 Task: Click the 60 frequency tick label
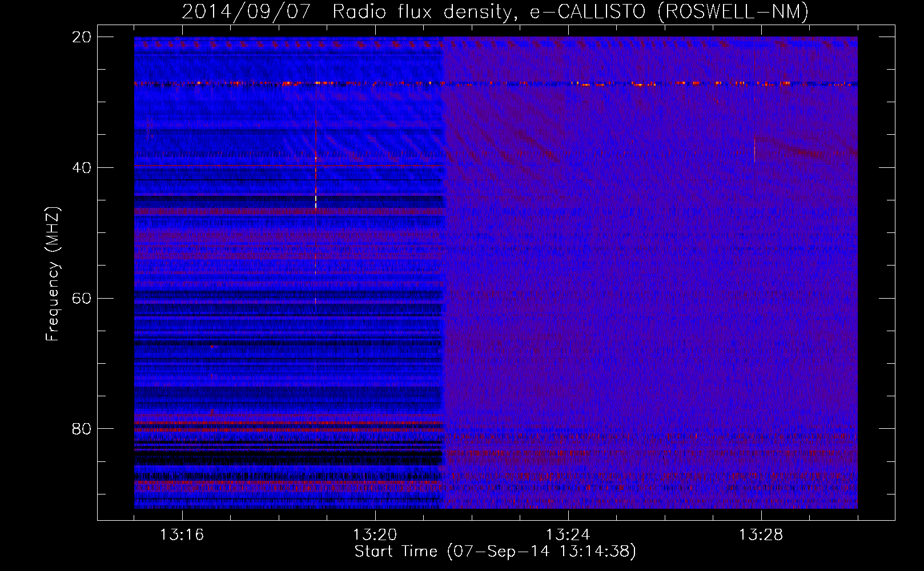82,299
